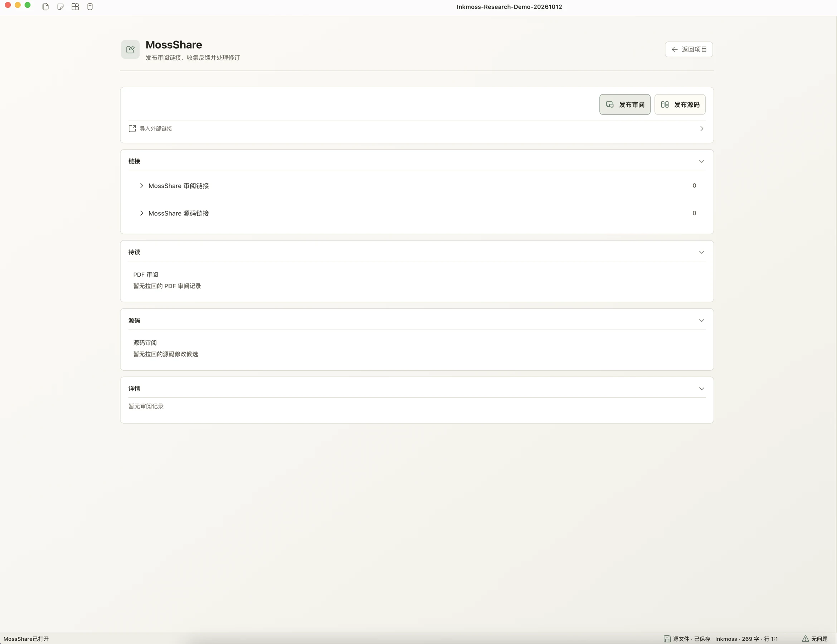Click the status message MossShare已打开
The height and width of the screenshot is (644, 837).
pyautogui.click(x=26, y=639)
